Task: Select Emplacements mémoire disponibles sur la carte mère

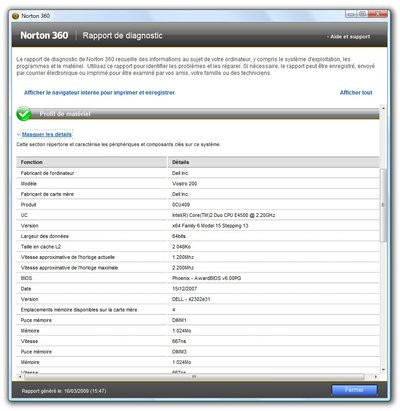Action: click(x=79, y=310)
